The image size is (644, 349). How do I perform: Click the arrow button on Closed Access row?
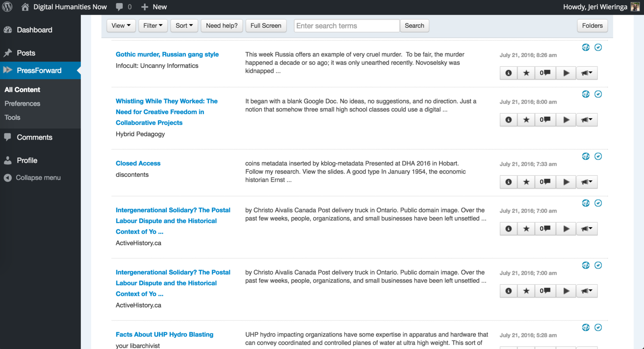[x=566, y=182]
